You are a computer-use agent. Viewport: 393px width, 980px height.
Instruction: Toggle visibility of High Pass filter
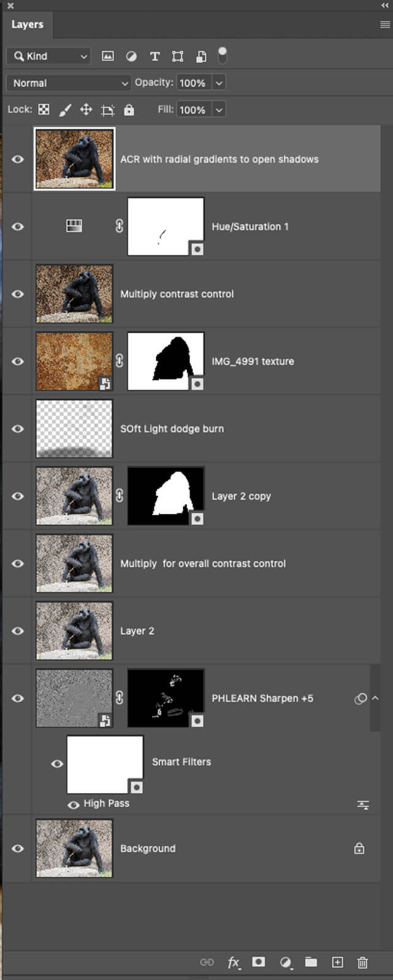[x=74, y=804]
